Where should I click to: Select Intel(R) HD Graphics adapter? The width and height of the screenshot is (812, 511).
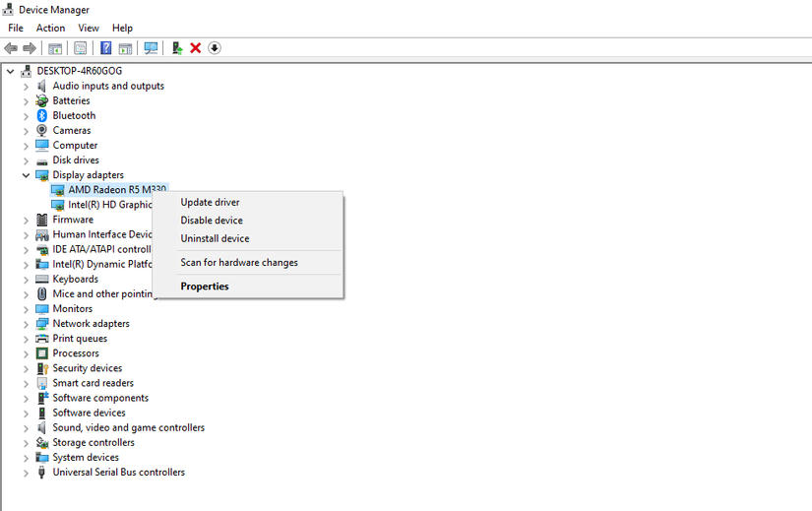pyautogui.click(x=110, y=205)
